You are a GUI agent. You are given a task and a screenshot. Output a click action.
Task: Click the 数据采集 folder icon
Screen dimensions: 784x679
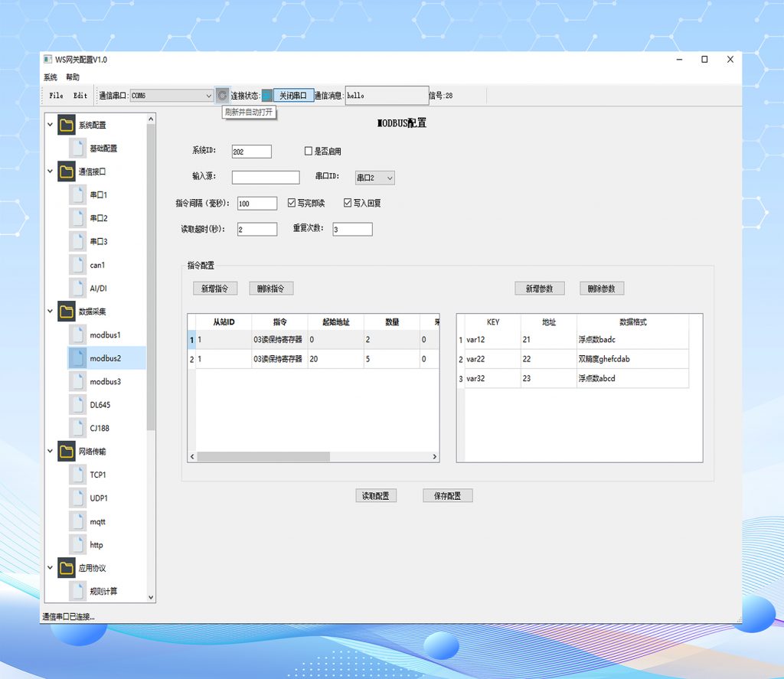coord(67,312)
